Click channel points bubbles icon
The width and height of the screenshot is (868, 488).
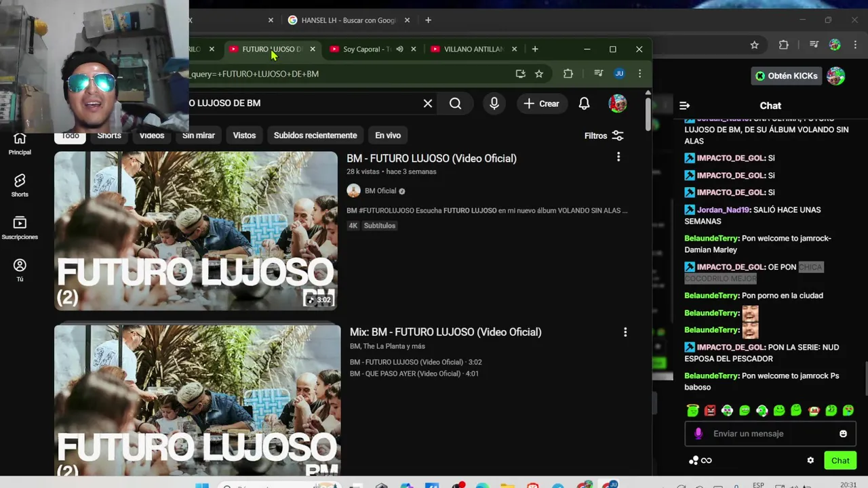tap(694, 460)
